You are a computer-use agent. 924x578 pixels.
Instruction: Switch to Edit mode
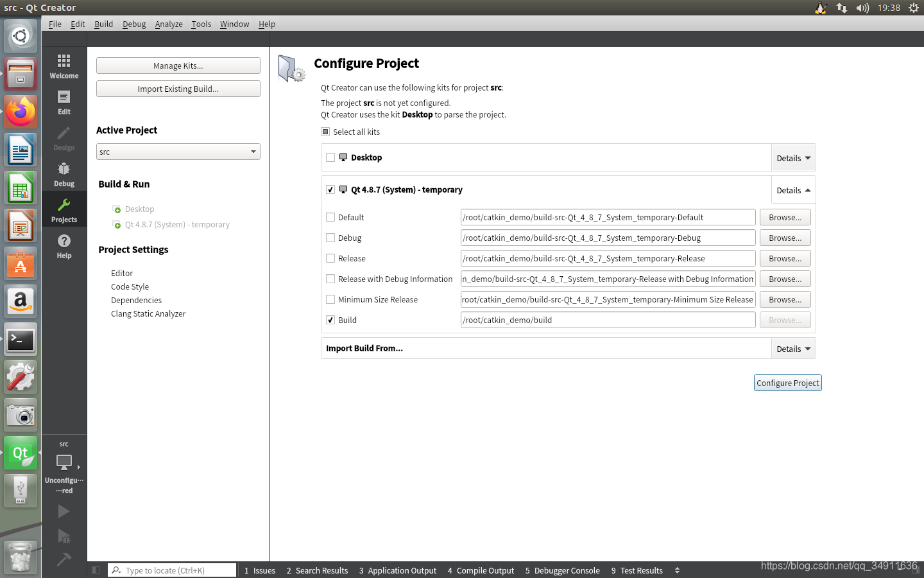[64, 102]
